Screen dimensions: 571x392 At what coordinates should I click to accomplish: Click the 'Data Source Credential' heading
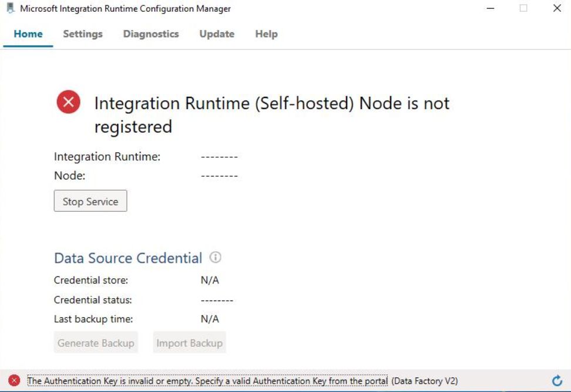tap(128, 258)
